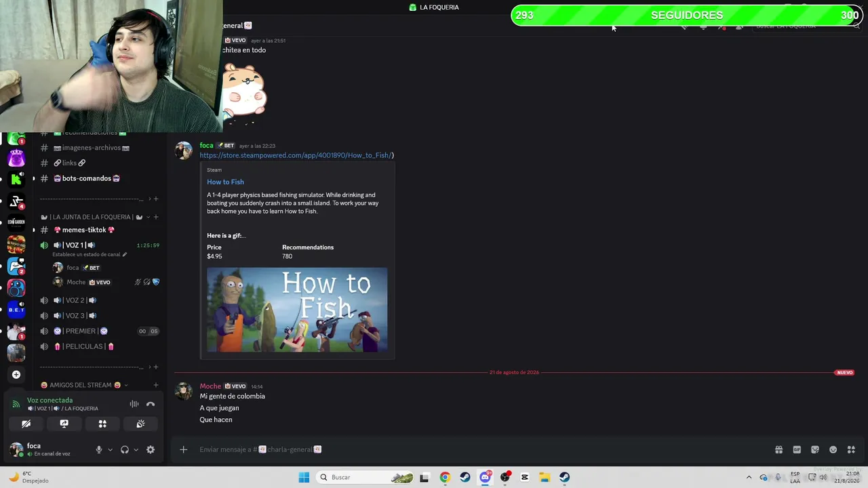This screenshot has height=488, width=868.
Task: Toggle screen sharing in voice panel
Action: (64, 424)
